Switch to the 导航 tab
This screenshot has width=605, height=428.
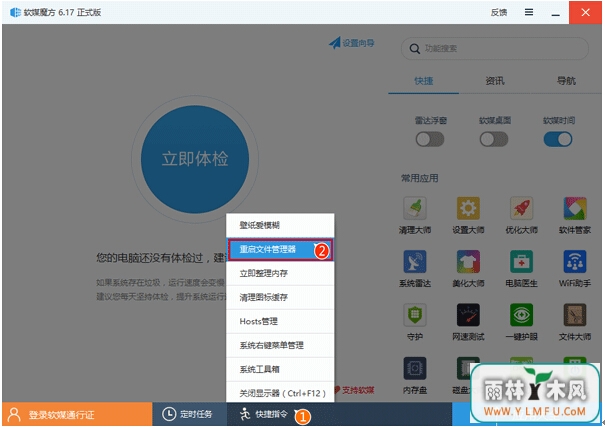[566, 81]
